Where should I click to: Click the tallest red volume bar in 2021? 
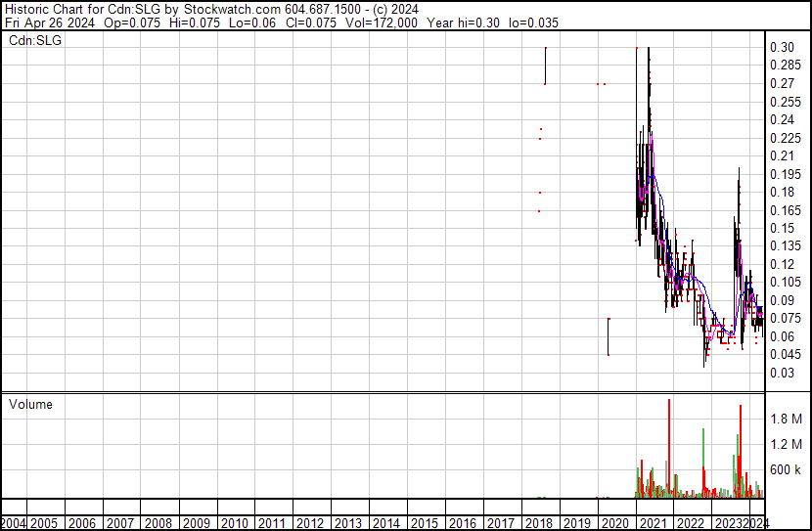(x=669, y=450)
